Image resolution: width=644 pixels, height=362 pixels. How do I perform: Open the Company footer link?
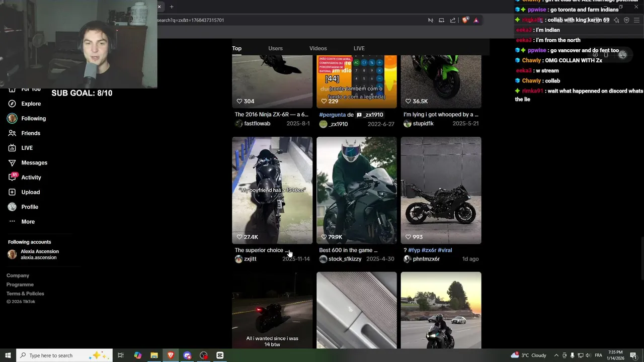[18, 276]
